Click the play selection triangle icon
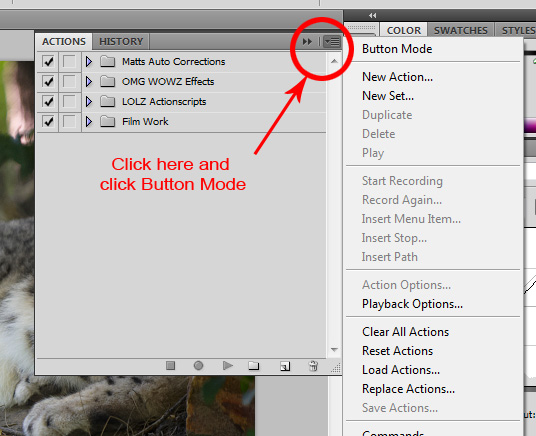Viewport: 536px width, 436px height. pos(228,366)
